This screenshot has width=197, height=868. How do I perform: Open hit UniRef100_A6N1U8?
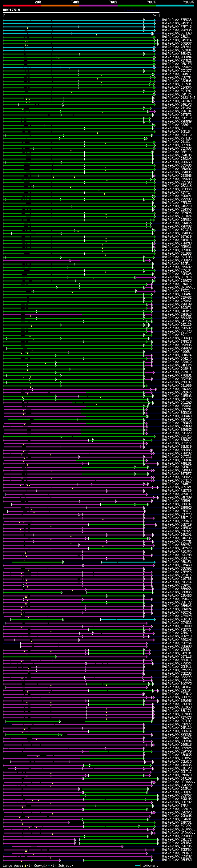click(x=176, y=619)
